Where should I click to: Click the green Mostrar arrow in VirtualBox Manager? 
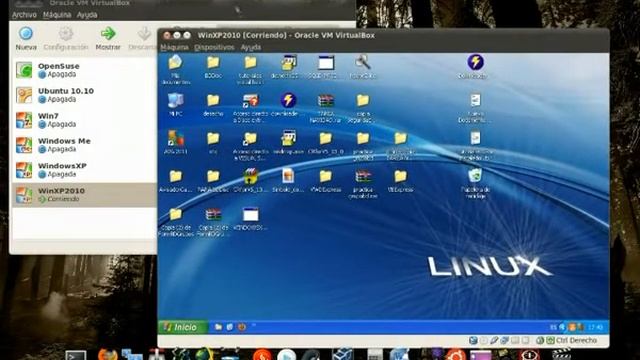[x=108, y=33]
